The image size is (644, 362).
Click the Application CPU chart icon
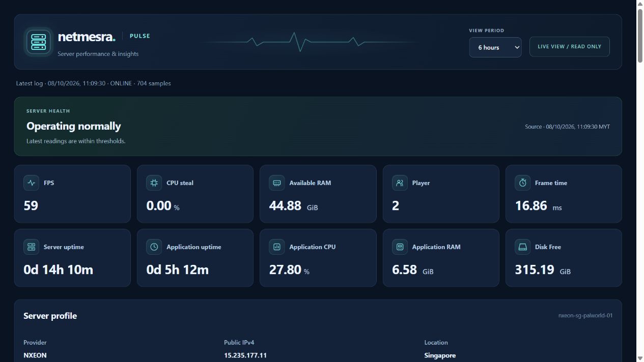277,247
